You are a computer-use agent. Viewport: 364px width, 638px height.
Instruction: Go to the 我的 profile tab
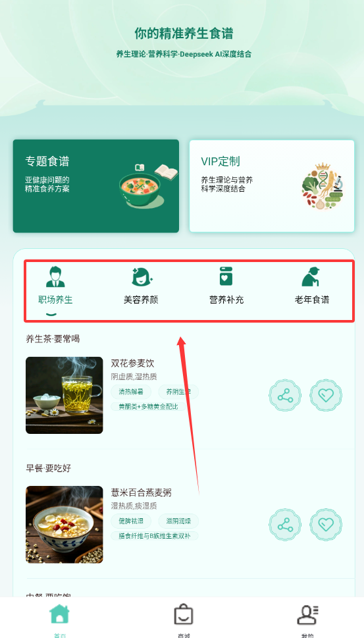pyautogui.click(x=308, y=614)
